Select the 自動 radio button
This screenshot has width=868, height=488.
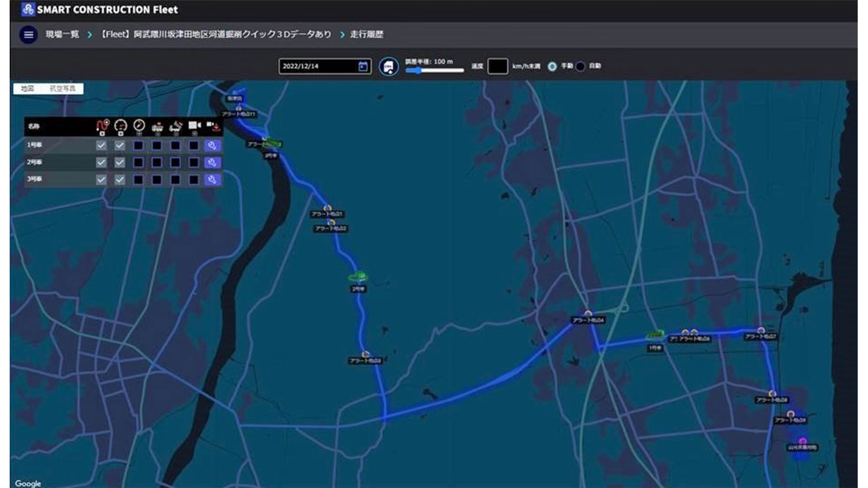pos(580,66)
